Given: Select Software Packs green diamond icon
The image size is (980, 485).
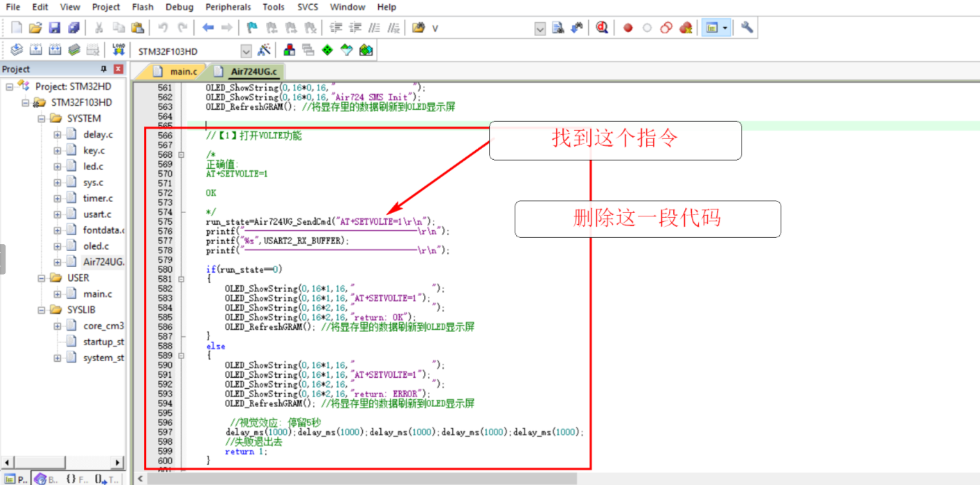Looking at the screenshot, I should coord(328,50).
